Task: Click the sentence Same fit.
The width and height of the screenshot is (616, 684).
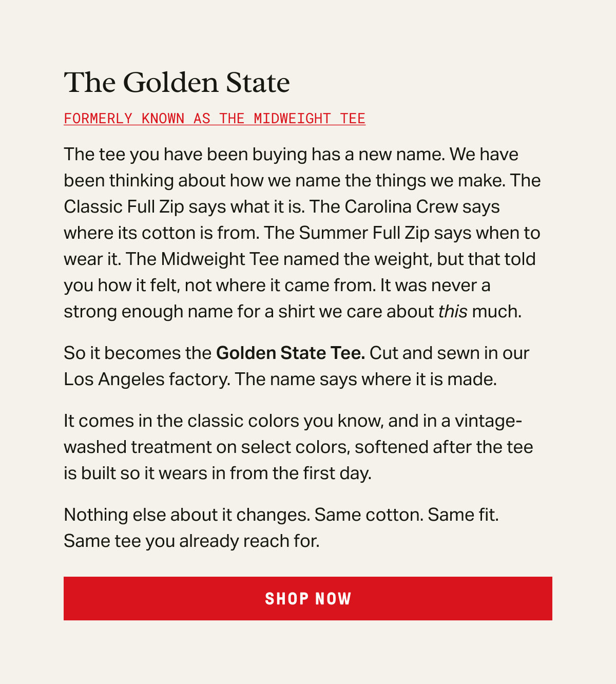Action: 464,515
